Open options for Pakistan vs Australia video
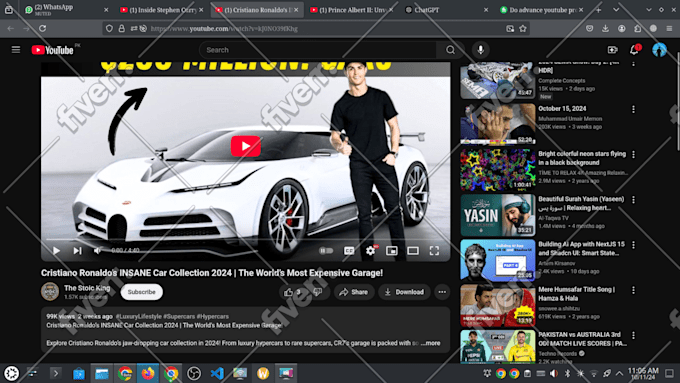Image resolution: width=680 pixels, height=383 pixels. tap(633, 335)
